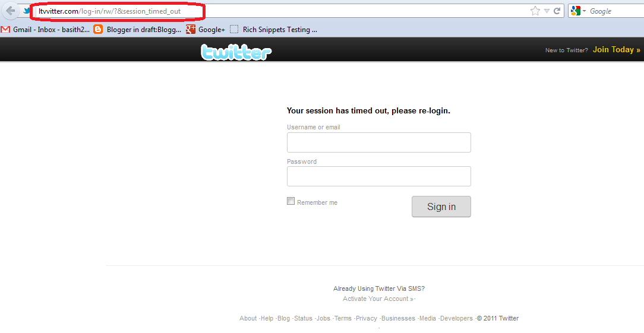This screenshot has height=333, width=644.
Task: Click the New to Twitter? text
Action: point(566,50)
